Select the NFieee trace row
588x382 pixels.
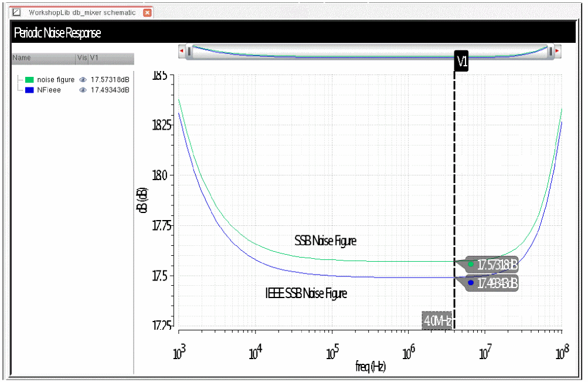pos(73,90)
